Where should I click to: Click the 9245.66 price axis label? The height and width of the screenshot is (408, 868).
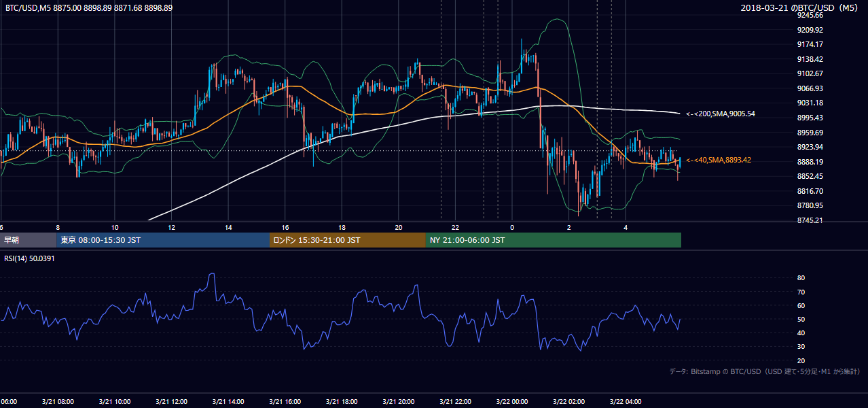[810, 15]
